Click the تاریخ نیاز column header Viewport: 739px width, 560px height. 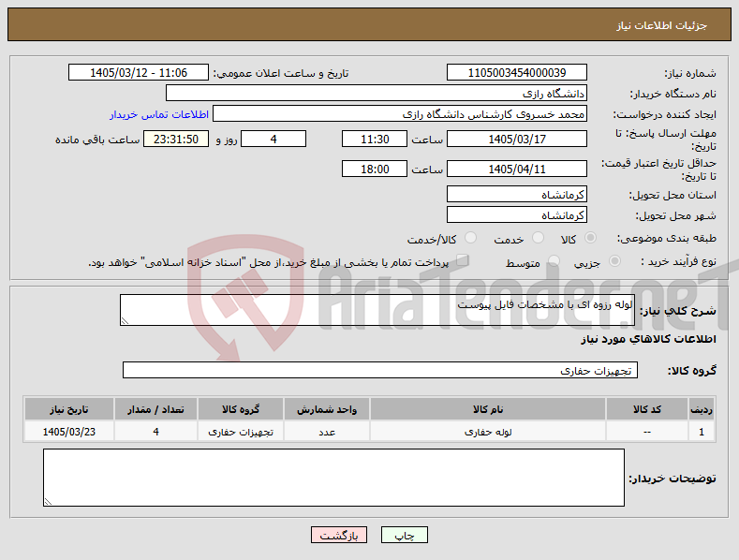point(68,409)
